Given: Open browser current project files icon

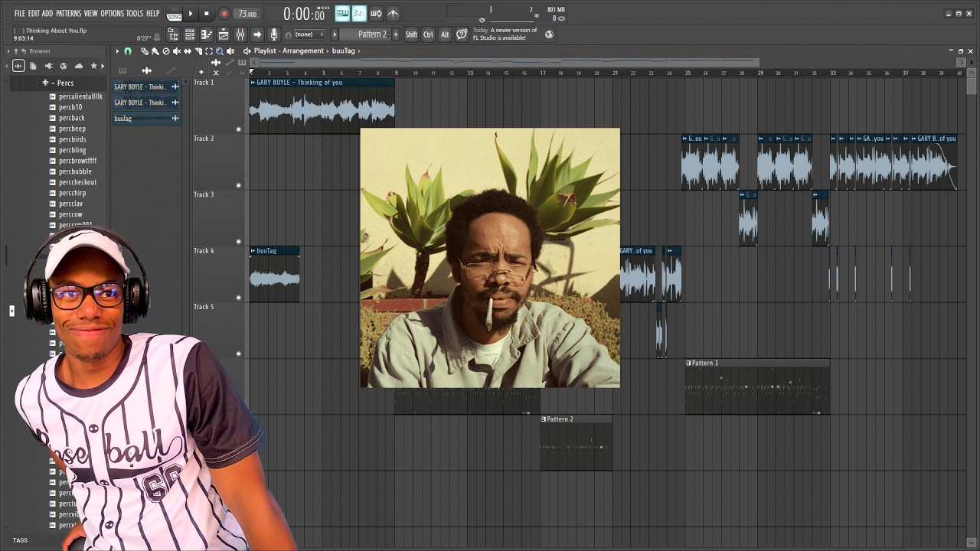Looking at the screenshot, I should (x=33, y=66).
